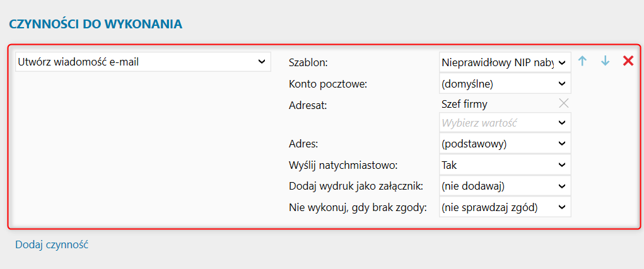Click the Konto pocztowe label
The image size is (644, 269).
327,83
